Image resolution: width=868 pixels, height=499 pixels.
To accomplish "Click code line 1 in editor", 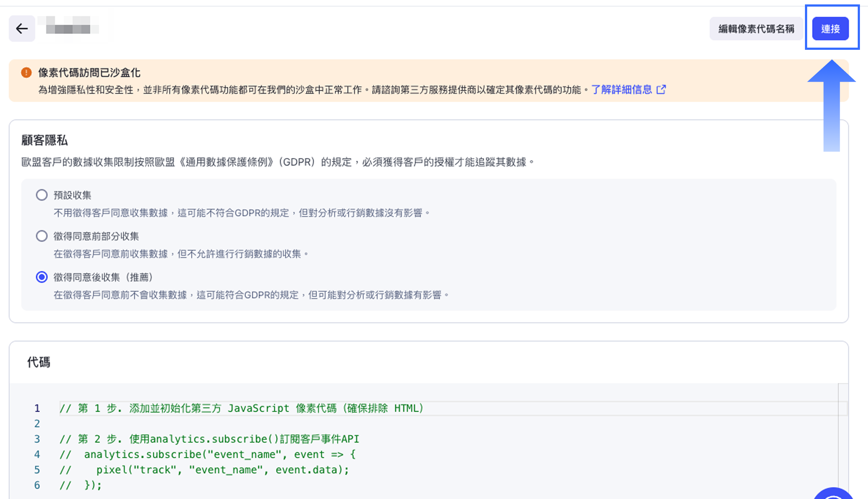I will [242, 408].
